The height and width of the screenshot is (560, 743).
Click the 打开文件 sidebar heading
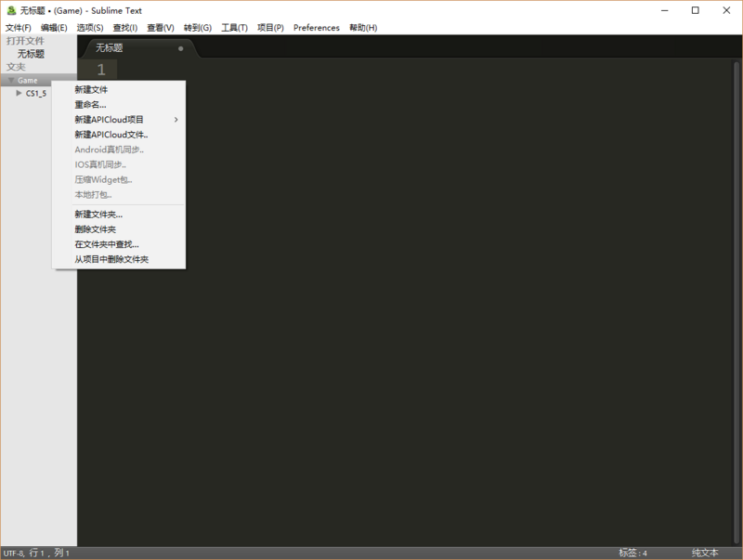(25, 41)
